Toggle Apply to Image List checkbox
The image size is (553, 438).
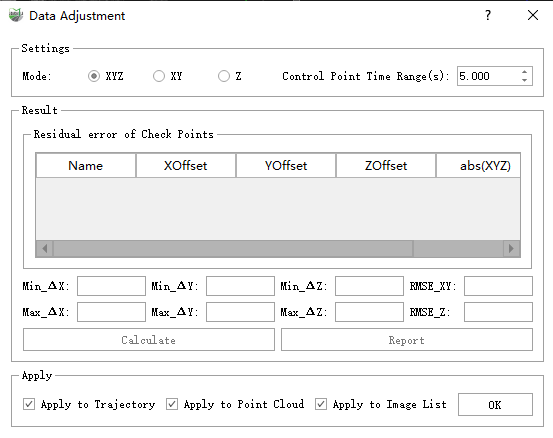(321, 404)
